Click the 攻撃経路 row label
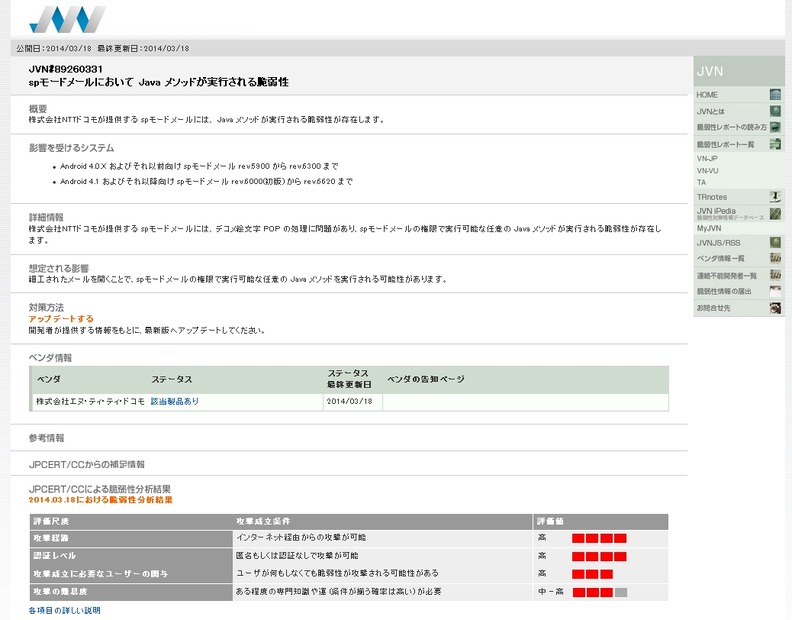The image size is (792, 620). tap(51, 538)
